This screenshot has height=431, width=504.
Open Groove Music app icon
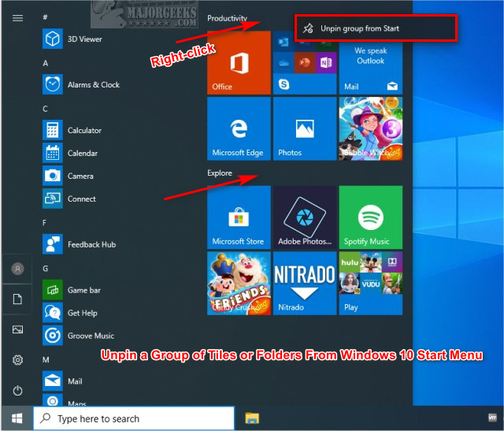point(53,336)
